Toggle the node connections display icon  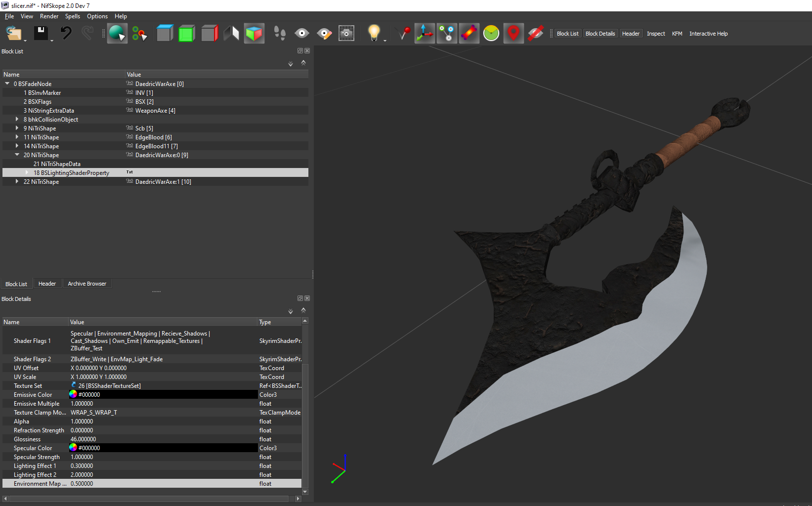[x=447, y=34]
